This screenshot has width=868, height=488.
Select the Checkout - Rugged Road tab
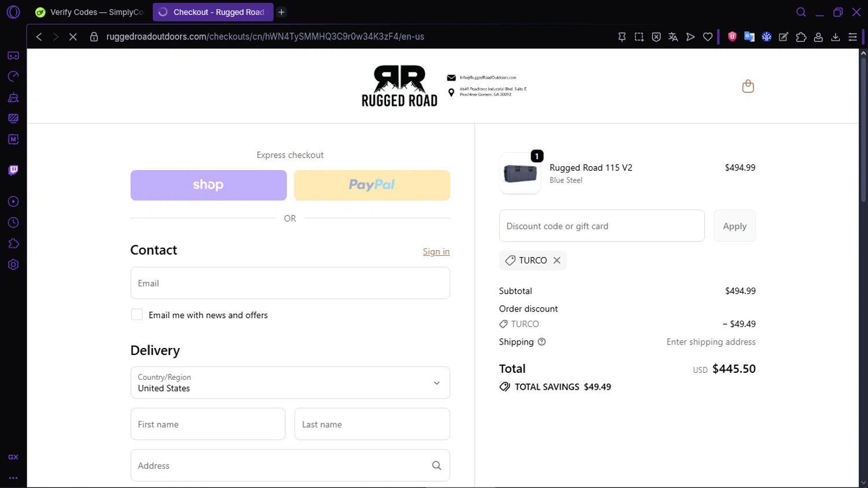pyautogui.click(x=212, y=12)
